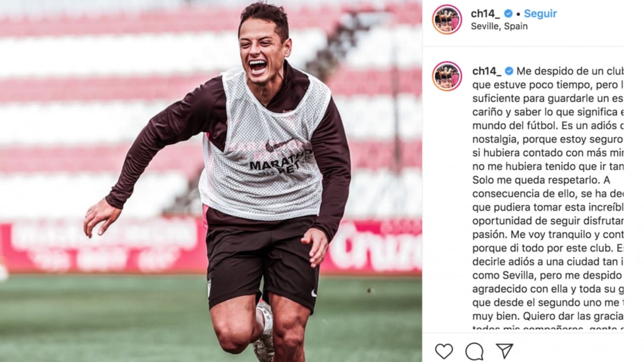Open the profile avatar in the post header

coord(447,19)
